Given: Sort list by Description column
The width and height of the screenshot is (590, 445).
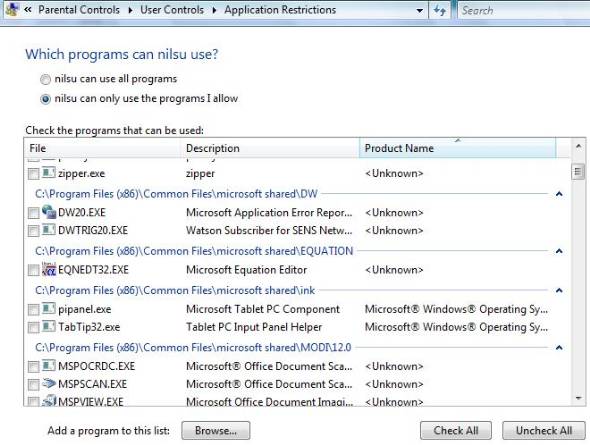Looking at the screenshot, I should [270, 148].
